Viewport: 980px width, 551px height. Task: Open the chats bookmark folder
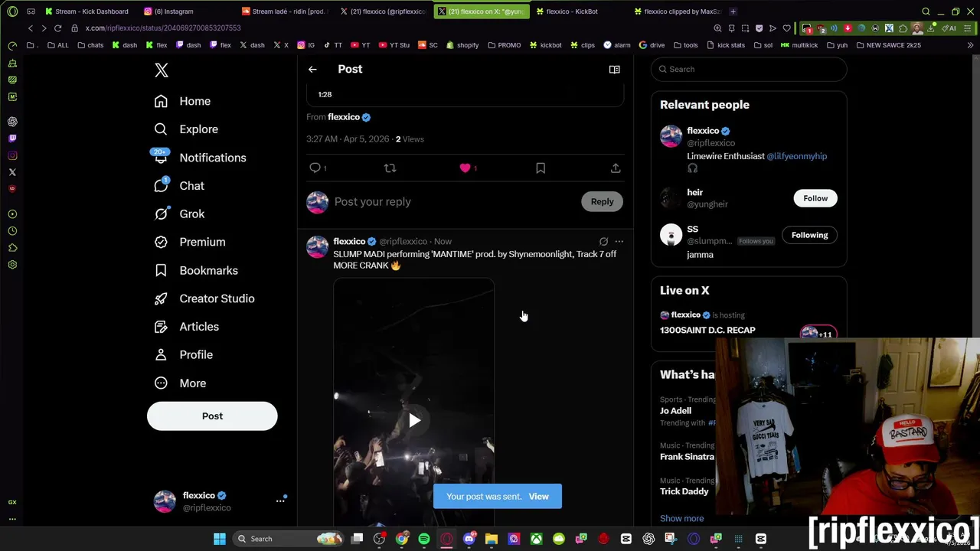90,45
